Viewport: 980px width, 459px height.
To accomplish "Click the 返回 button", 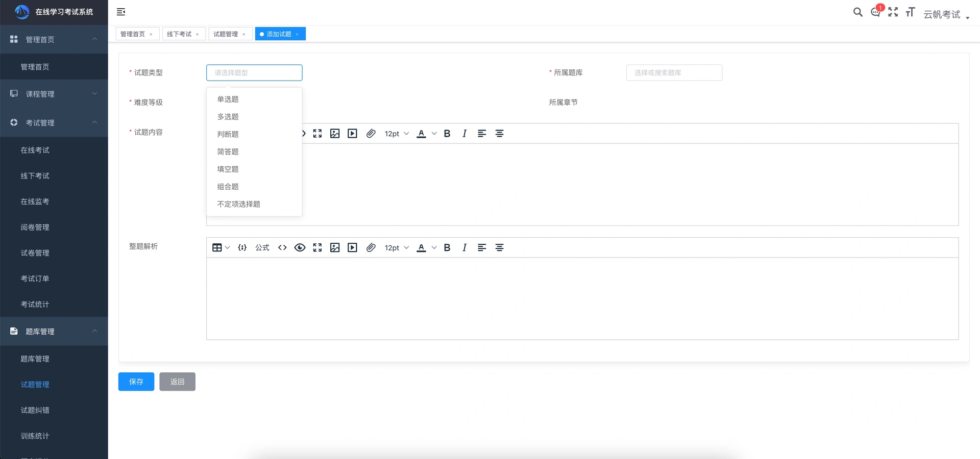I will tap(177, 381).
